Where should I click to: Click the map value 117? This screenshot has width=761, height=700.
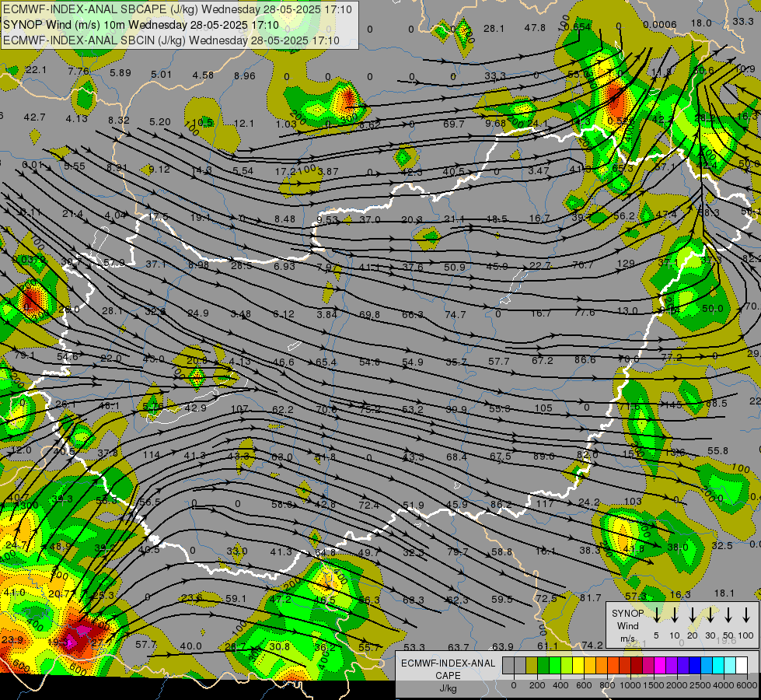545,503
